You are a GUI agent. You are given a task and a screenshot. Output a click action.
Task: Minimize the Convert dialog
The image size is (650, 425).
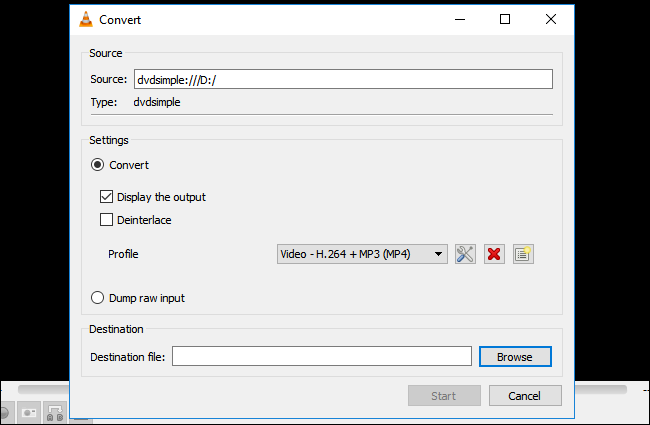460,19
